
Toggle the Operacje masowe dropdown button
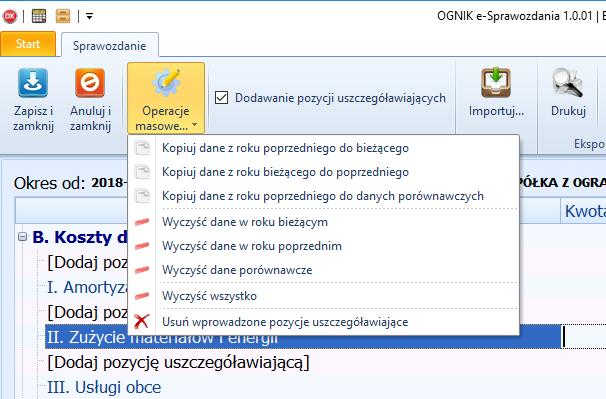(166, 98)
